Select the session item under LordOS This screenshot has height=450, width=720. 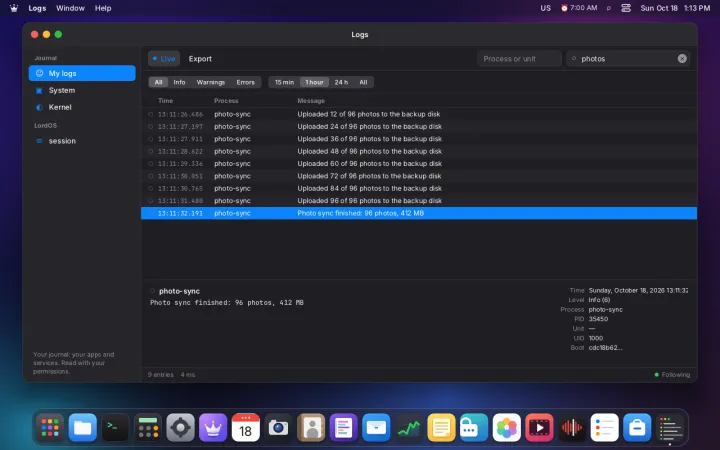[x=82, y=141]
